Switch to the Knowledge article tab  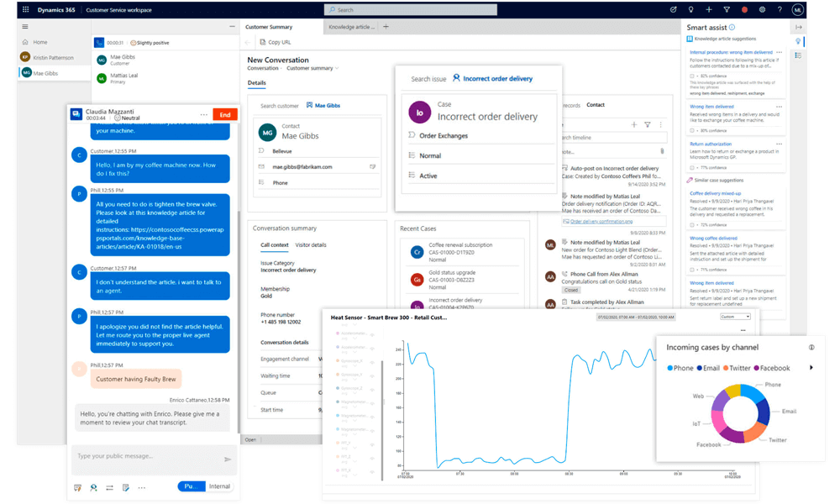(351, 27)
